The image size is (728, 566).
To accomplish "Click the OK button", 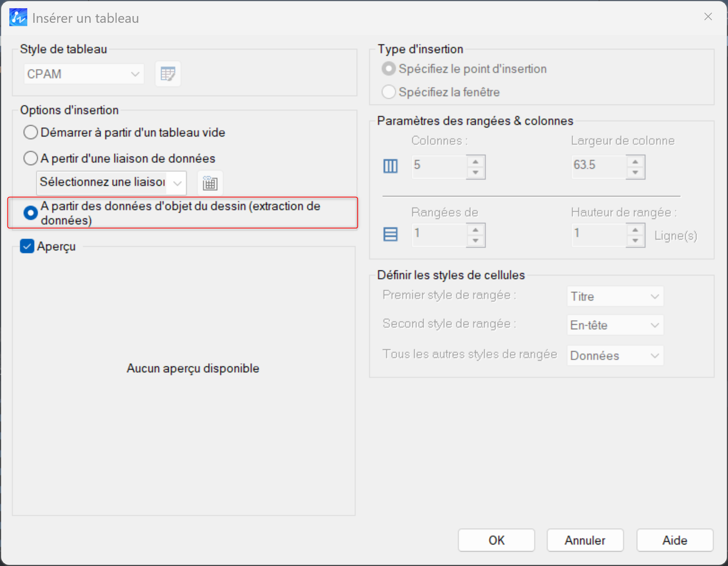I will click(496, 540).
